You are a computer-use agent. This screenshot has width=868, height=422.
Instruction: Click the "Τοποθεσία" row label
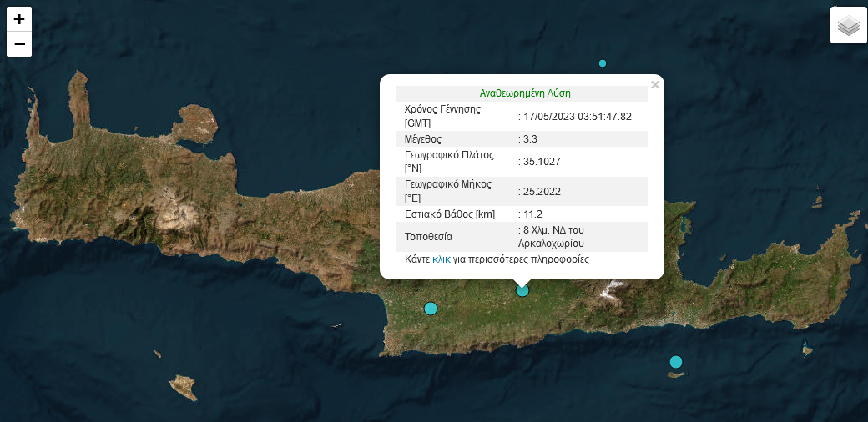point(428,237)
